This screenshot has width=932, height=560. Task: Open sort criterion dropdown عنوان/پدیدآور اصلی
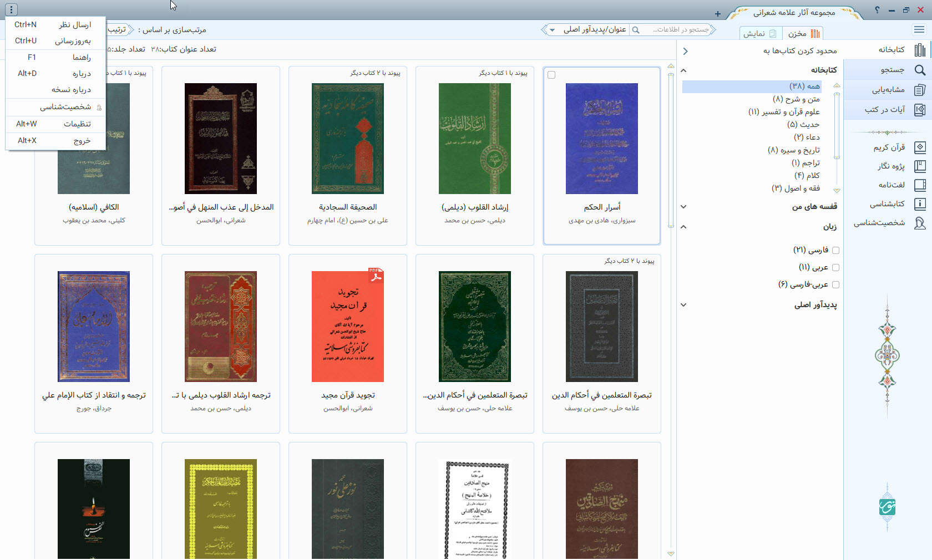coord(587,30)
